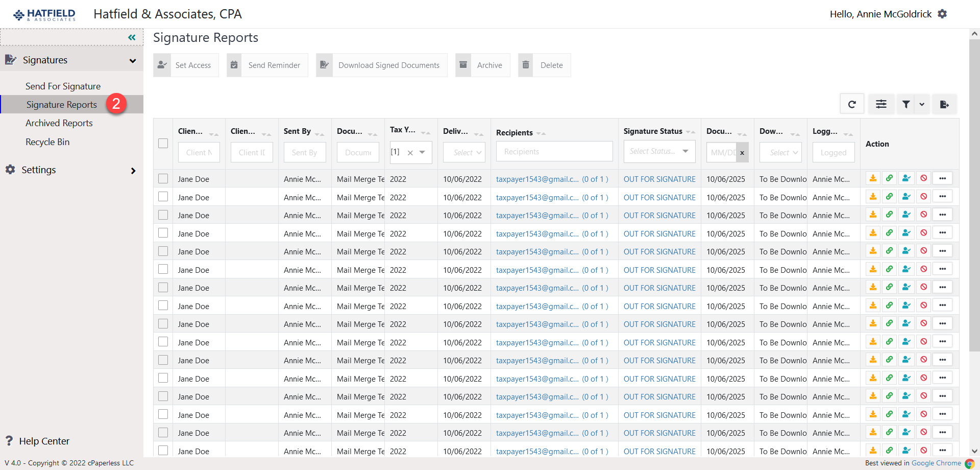
Task: Click the filter funnel icon
Action: (906, 104)
